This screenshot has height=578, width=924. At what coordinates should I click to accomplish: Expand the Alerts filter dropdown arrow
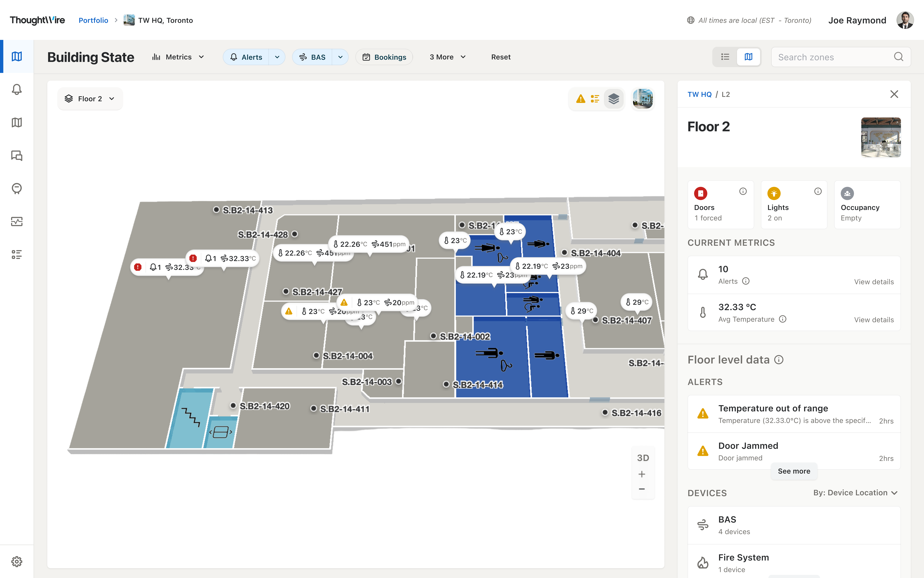[x=277, y=57]
